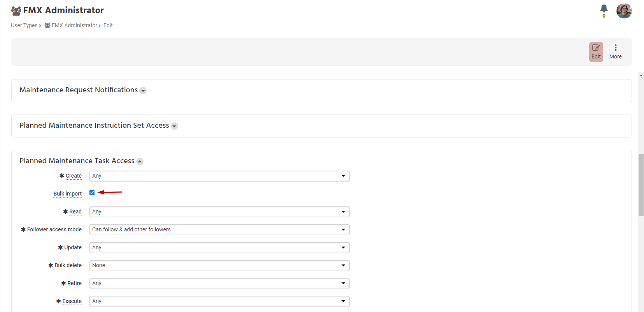The image size is (644, 312).
Task: Expand Maintenance Request Notifications section
Action: pyautogui.click(x=143, y=91)
